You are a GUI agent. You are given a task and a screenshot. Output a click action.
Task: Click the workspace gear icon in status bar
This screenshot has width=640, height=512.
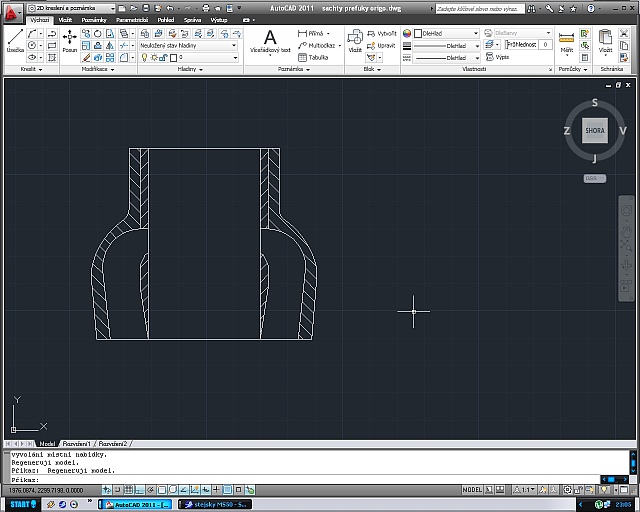(x=567, y=490)
